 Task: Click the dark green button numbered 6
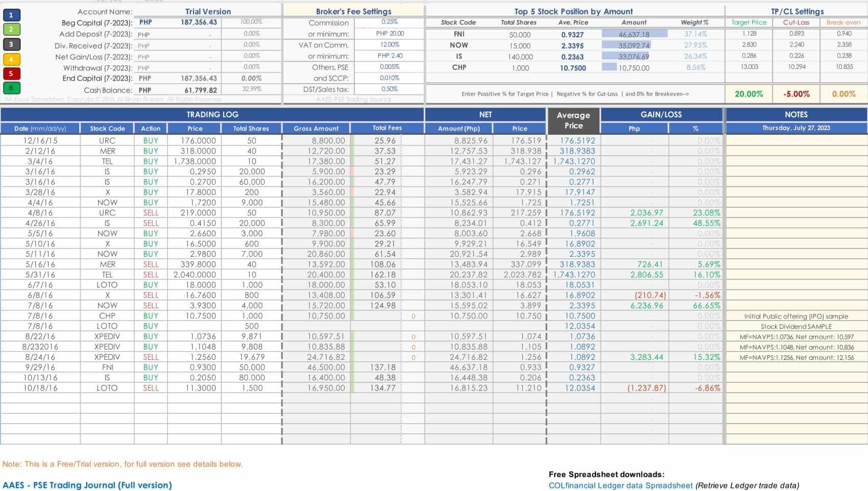click(11, 88)
